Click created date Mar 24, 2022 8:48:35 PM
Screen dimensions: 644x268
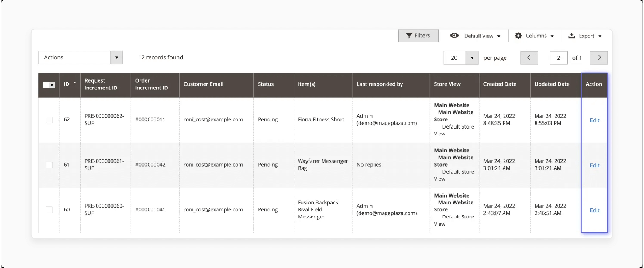click(499, 119)
